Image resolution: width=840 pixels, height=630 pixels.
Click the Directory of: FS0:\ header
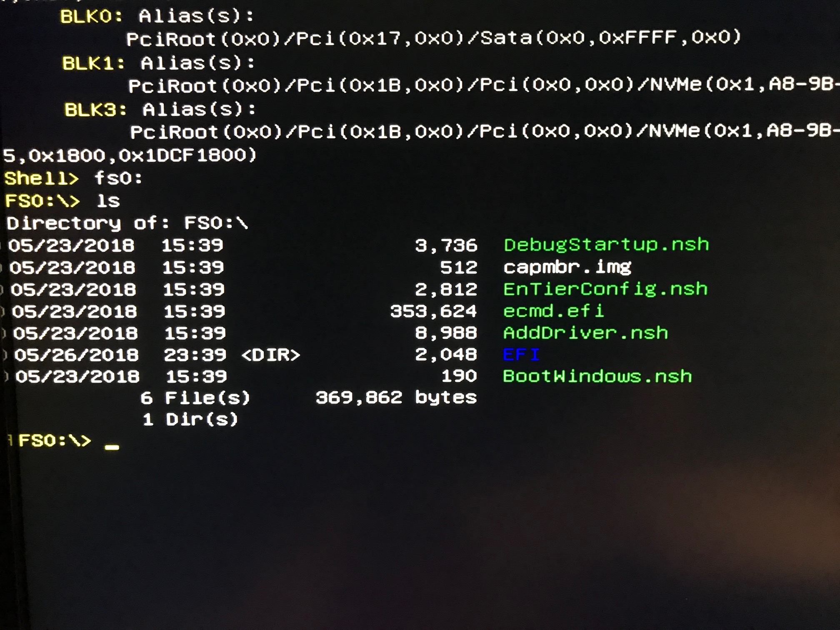click(127, 223)
